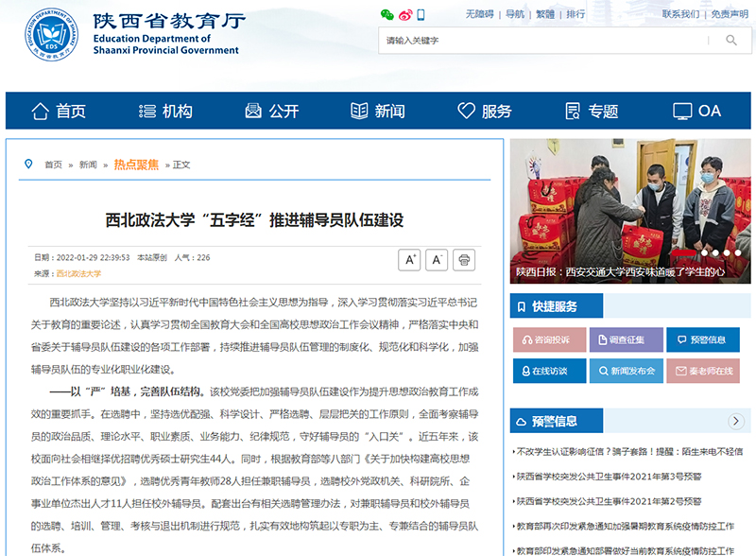Screen dimensions: 756x556
Task: Increase font size with A+ button
Action: pos(409,260)
